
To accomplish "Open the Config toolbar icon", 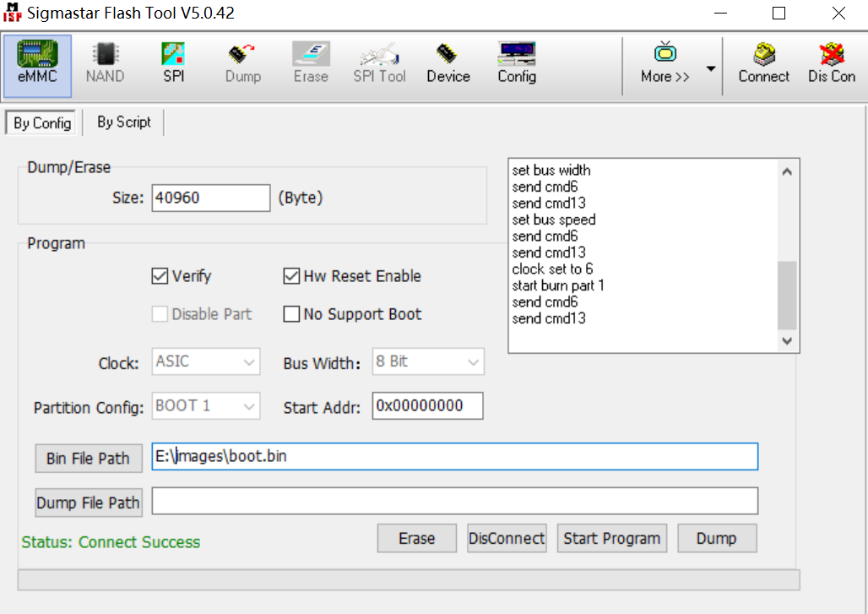I will 516,64.
